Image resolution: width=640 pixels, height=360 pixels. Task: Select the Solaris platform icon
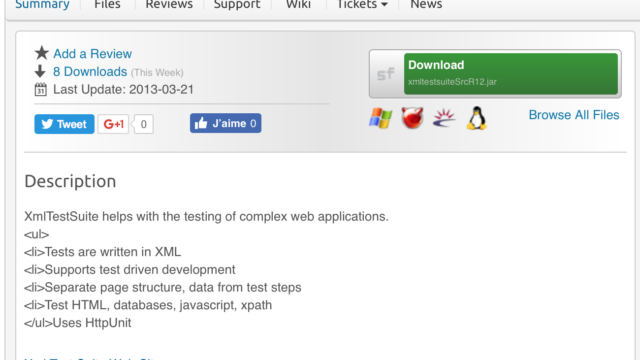point(444,118)
